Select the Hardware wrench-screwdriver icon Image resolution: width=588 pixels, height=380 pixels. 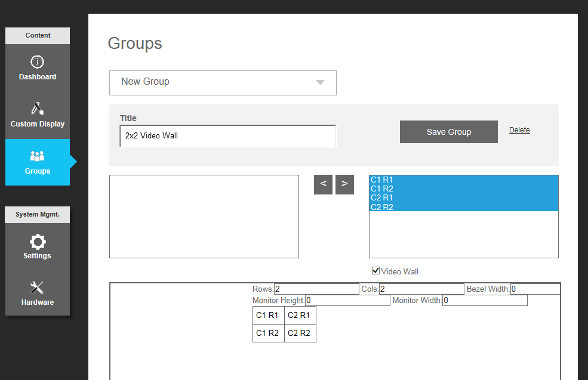37,288
